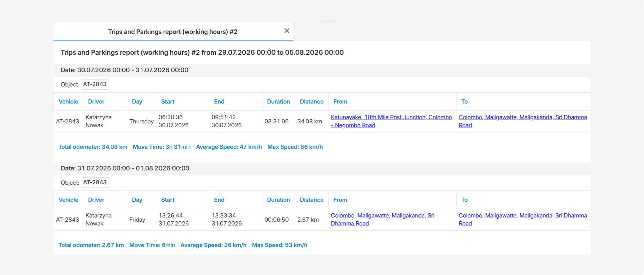This screenshot has width=644, height=275.
Task: Click the Distance header in the second table
Action: 312,200
